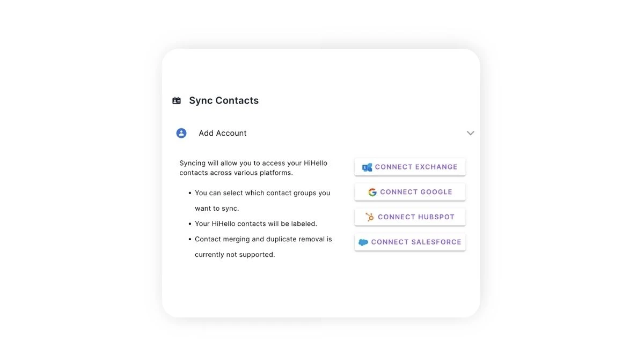Image resolution: width=644 pixels, height=363 pixels.
Task: Click Connect Exchange
Action: point(410,167)
